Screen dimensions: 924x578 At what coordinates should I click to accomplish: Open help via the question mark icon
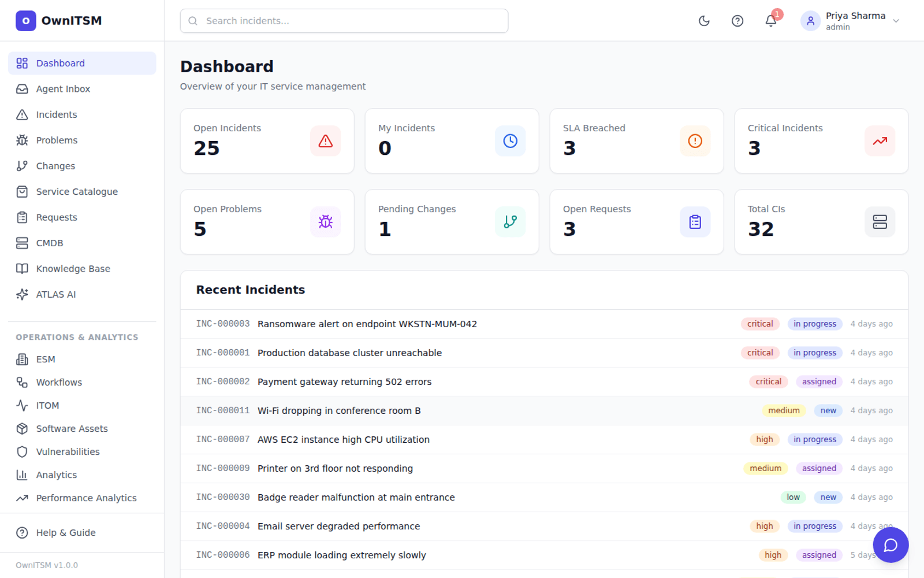tap(737, 21)
